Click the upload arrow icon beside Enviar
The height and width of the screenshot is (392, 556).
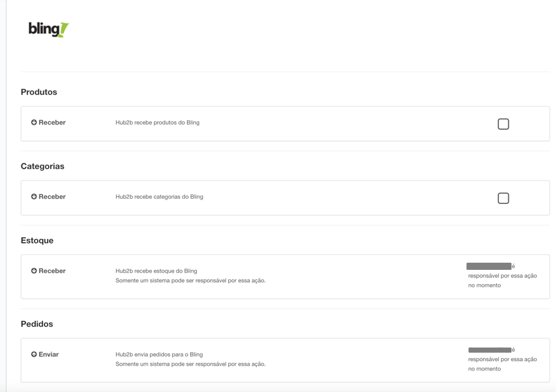[x=34, y=354]
